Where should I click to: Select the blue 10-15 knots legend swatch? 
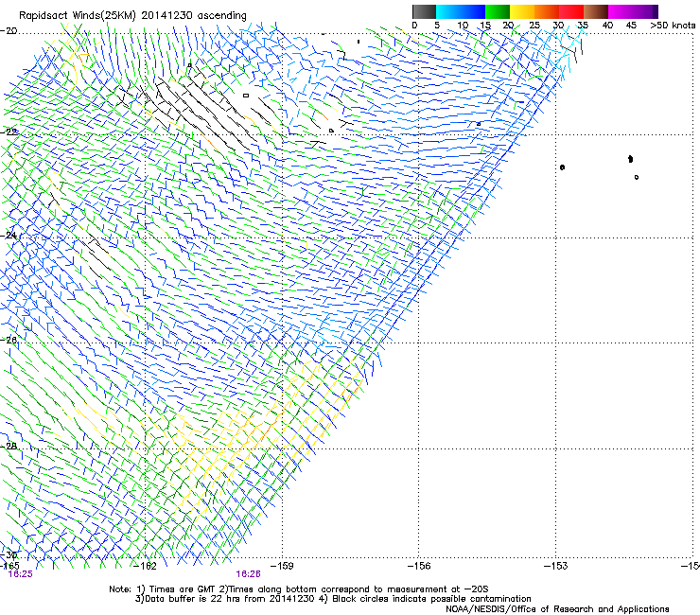(x=473, y=11)
